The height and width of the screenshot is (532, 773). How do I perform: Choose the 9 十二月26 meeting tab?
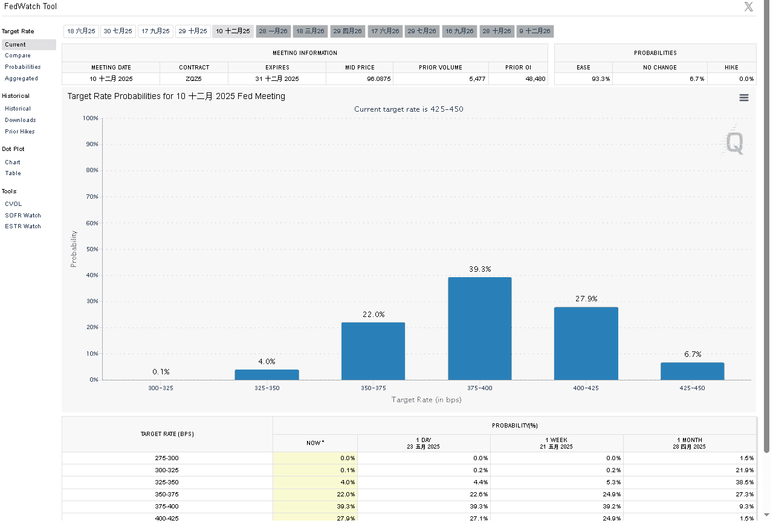click(535, 31)
